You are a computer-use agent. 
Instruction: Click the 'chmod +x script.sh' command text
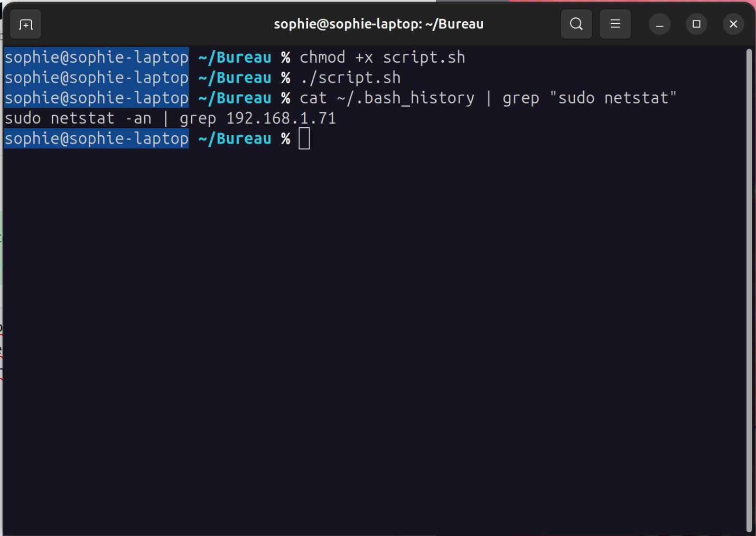click(382, 57)
